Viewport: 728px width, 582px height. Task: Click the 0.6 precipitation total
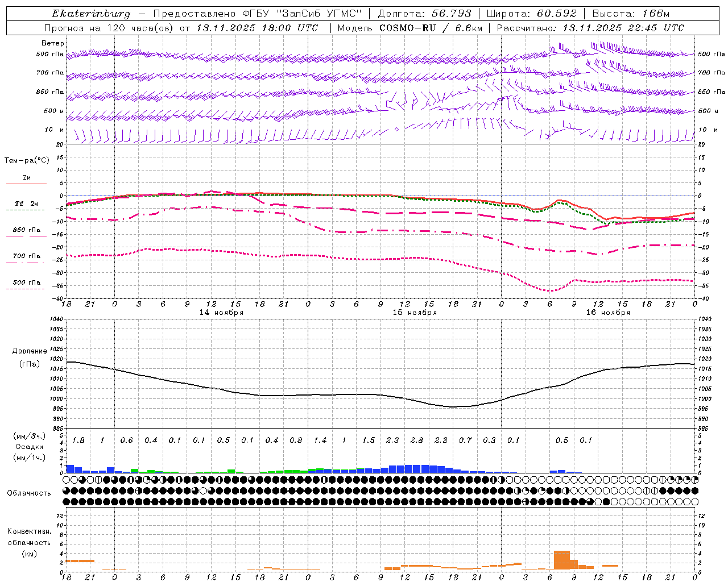pyautogui.click(x=126, y=440)
